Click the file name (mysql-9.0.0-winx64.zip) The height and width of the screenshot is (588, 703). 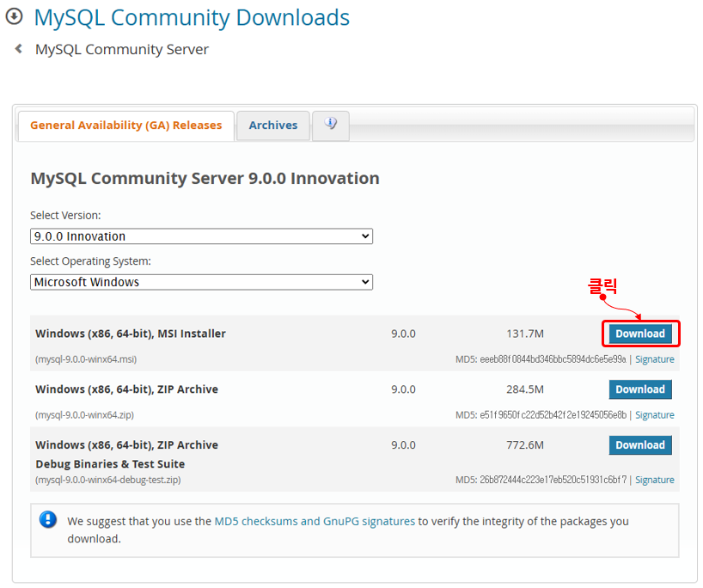tap(84, 415)
